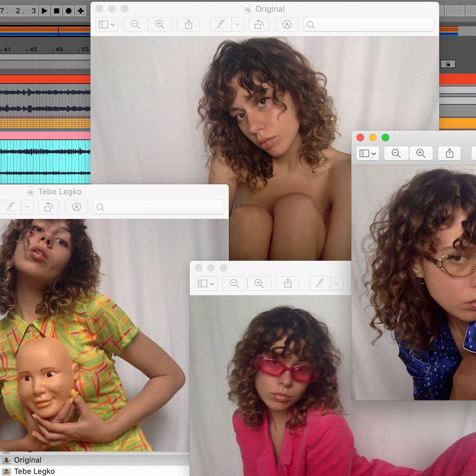Viewport: 476px width, 476px height.
Task: Zoom out in the Original preview window
Action: point(136,24)
